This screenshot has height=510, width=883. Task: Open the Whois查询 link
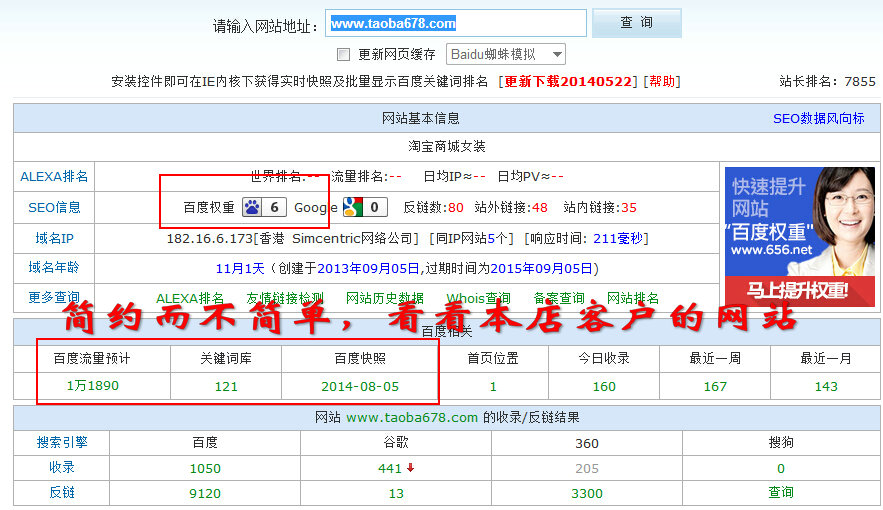click(x=478, y=298)
